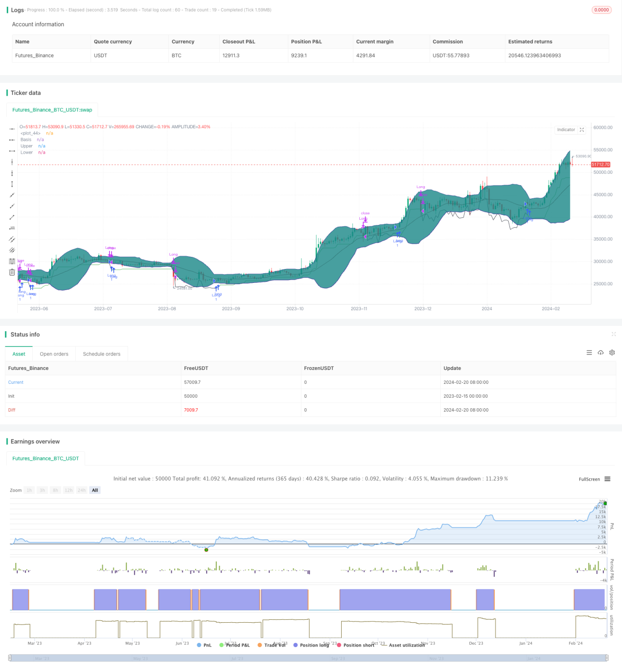Image resolution: width=622 pixels, height=672 pixels.
Task: Select the All zoom range button
Action: [95, 490]
